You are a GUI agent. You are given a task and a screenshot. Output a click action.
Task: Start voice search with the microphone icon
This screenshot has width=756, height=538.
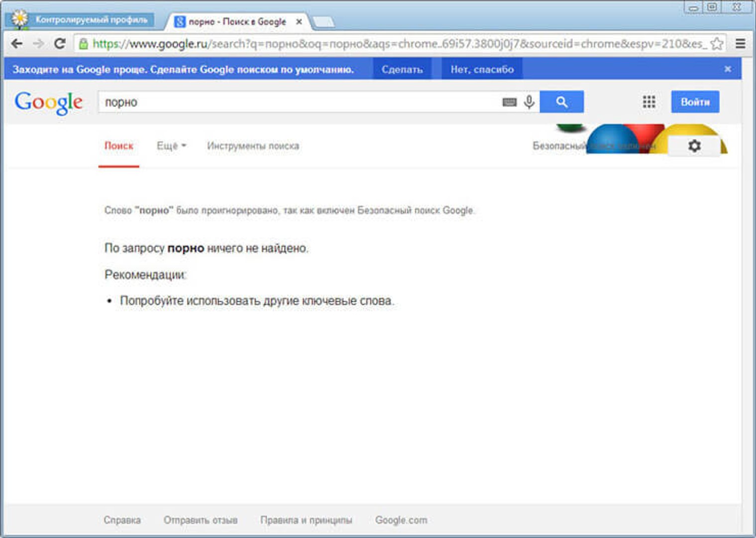tap(529, 102)
